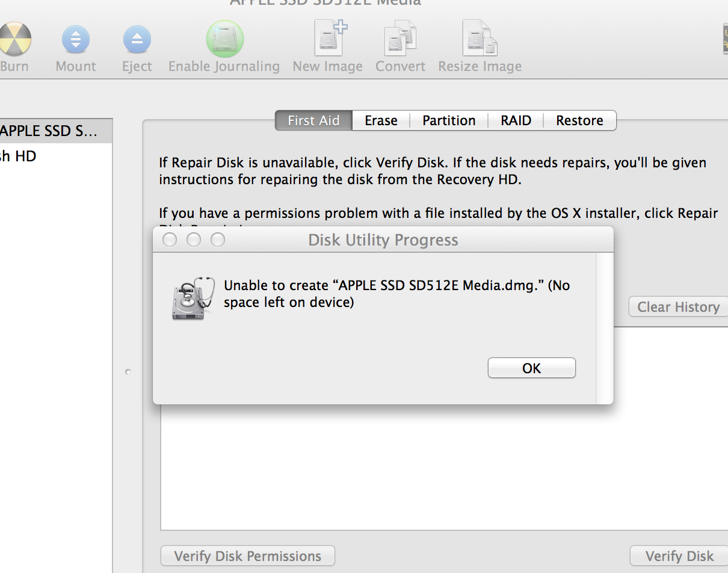Create a New Image from the toolbar
The height and width of the screenshot is (573, 728).
pyautogui.click(x=330, y=38)
